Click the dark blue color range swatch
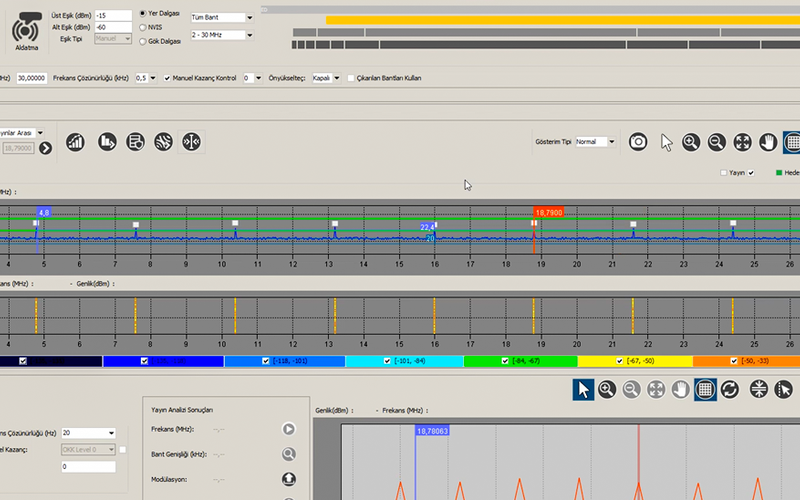Viewport: 800px width, 500px height. pyautogui.click(x=163, y=361)
